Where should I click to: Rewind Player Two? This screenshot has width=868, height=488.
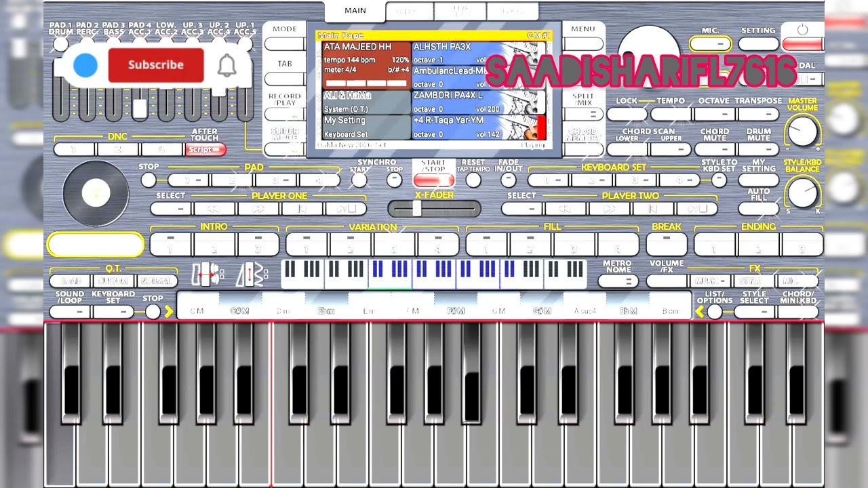point(565,209)
